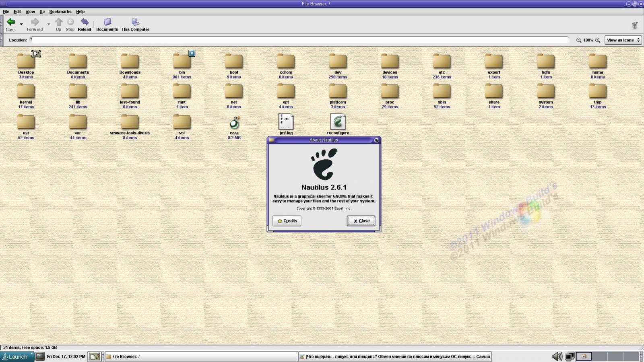Image resolution: width=644 pixels, height=362 pixels.
Task: Select the home folder icon
Action: [x=598, y=61]
